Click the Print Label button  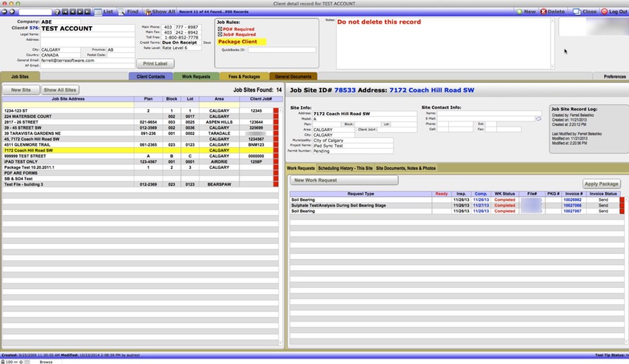click(155, 63)
